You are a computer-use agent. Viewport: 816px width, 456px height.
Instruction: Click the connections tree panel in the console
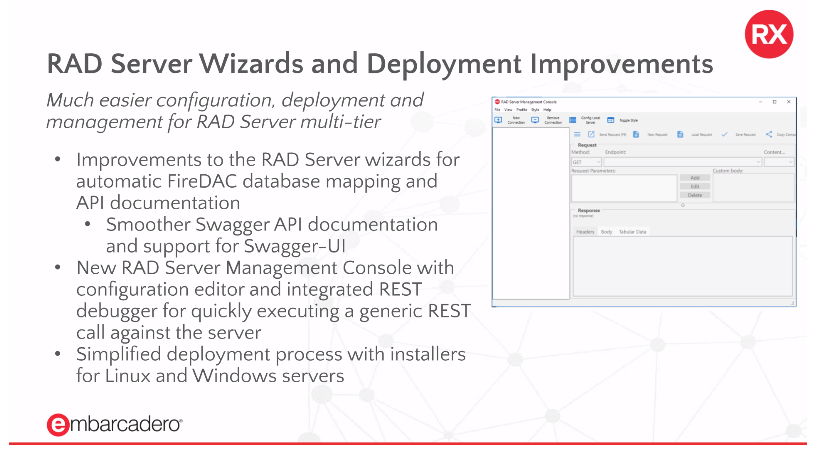tap(531, 213)
